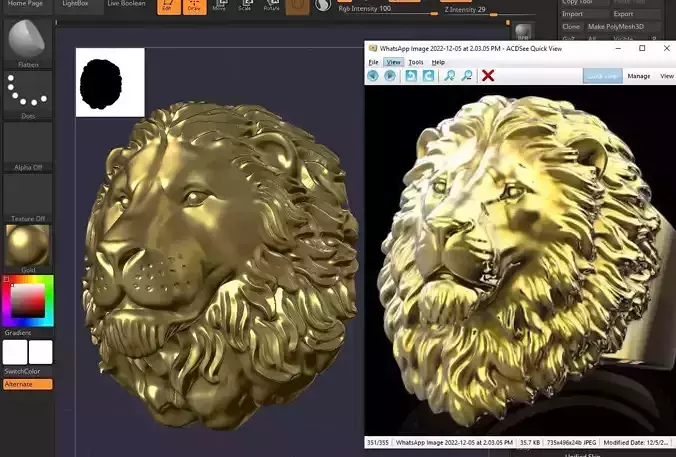Activate the Scale mode icon
This screenshot has height=457, width=676.
coord(245,6)
